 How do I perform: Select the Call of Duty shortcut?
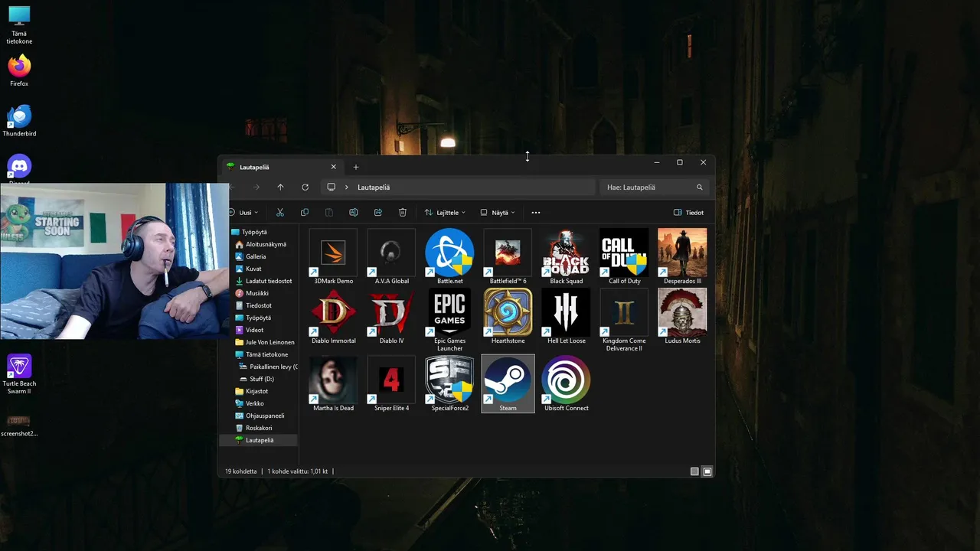624,256
